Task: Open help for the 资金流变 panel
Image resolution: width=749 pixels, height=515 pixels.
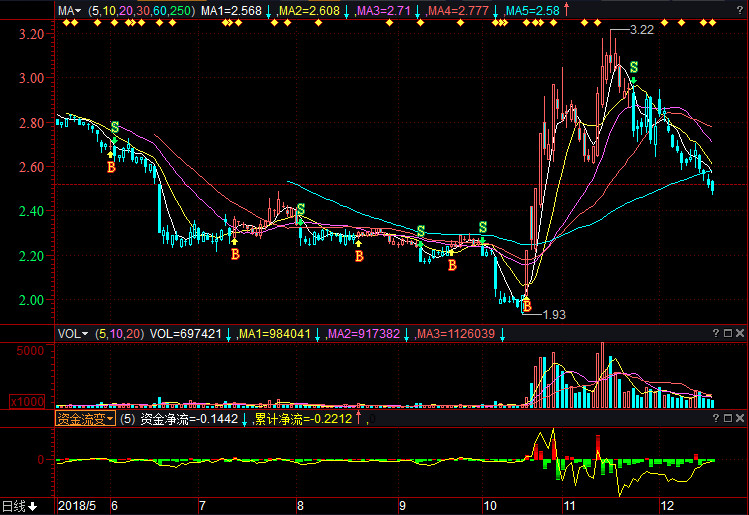Action: [716, 418]
